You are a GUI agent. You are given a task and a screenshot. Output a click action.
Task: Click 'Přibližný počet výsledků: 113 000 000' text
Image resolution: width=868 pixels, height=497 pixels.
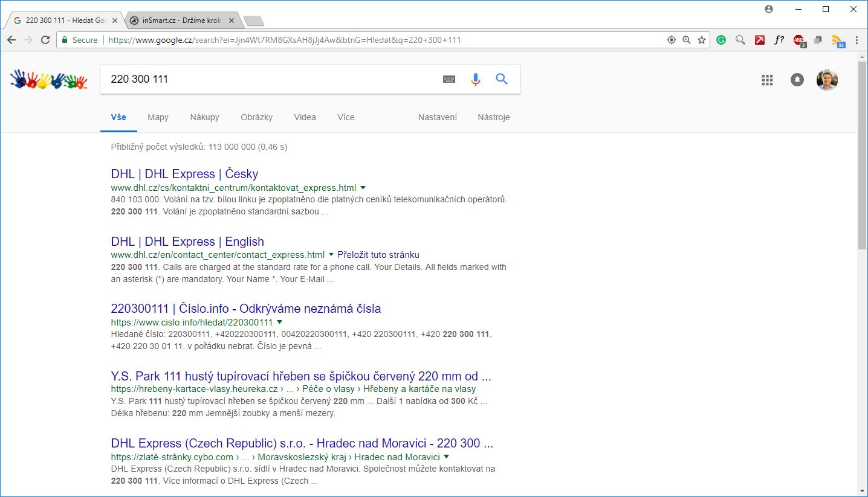pyautogui.click(x=199, y=147)
